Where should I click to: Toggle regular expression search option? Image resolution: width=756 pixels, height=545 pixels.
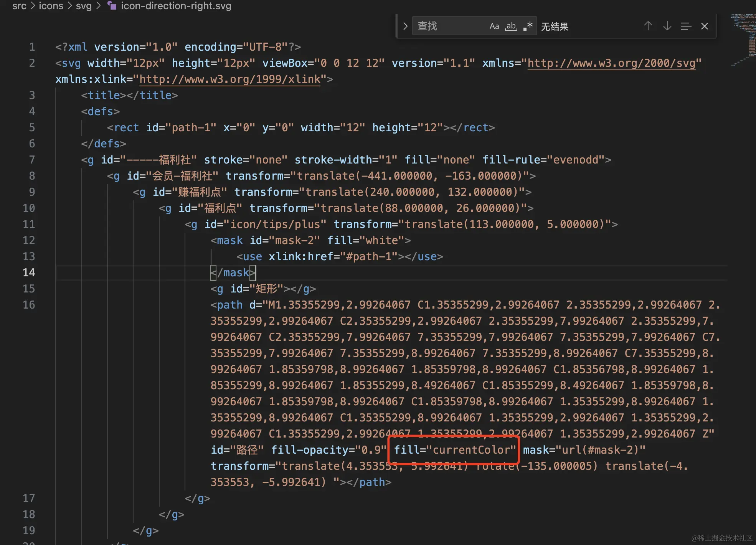(x=528, y=26)
